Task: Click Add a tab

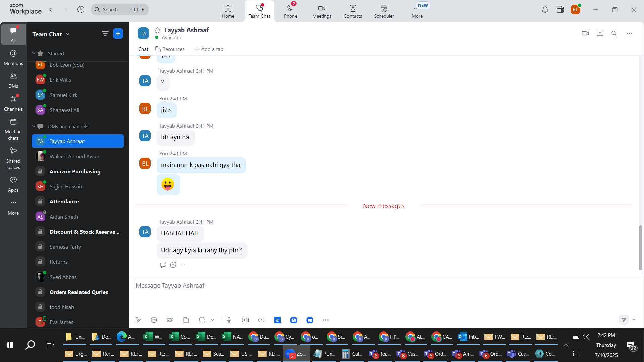Action: click(209, 49)
